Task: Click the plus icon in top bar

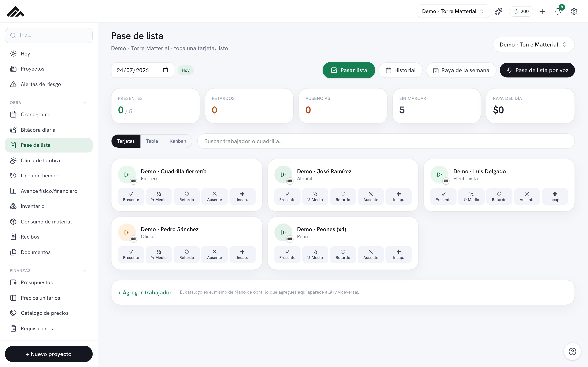Action: (x=542, y=11)
